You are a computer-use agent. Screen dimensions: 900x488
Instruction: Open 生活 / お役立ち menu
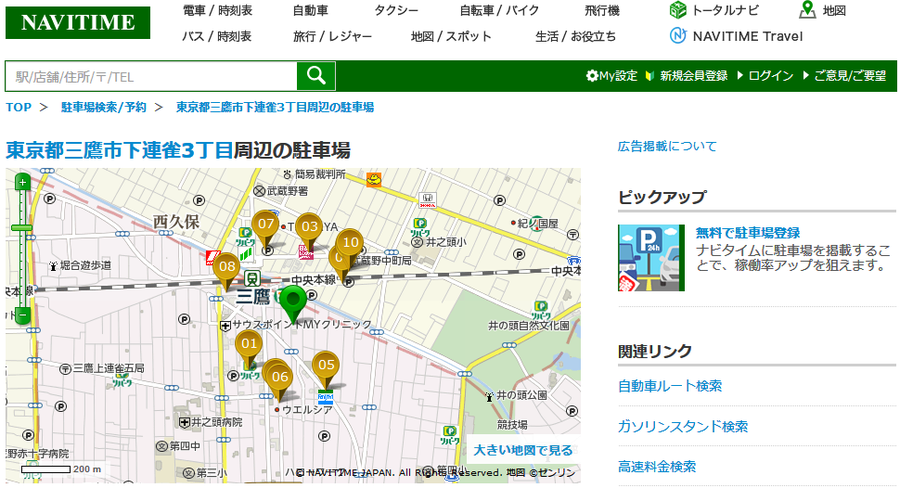pos(575,36)
